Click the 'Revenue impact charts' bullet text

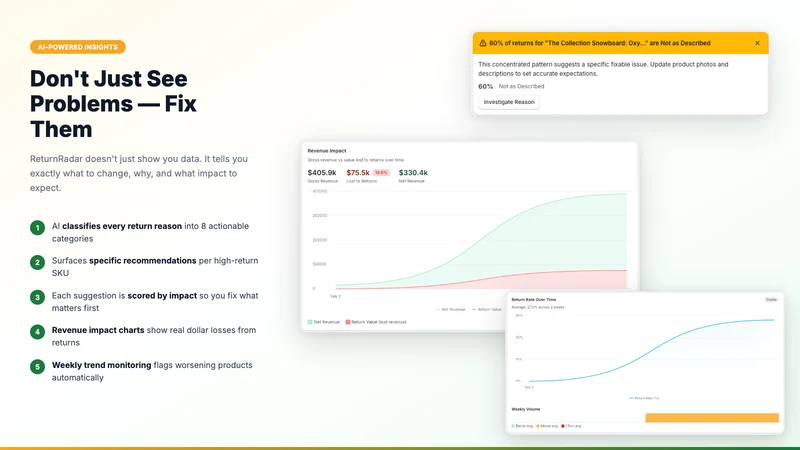click(x=98, y=330)
